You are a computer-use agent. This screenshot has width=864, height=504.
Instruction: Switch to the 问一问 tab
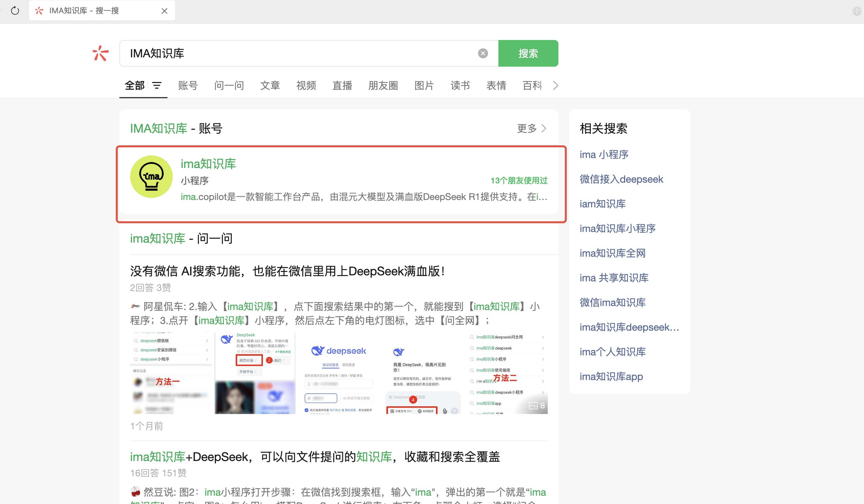pyautogui.click(x=229, y=85)
